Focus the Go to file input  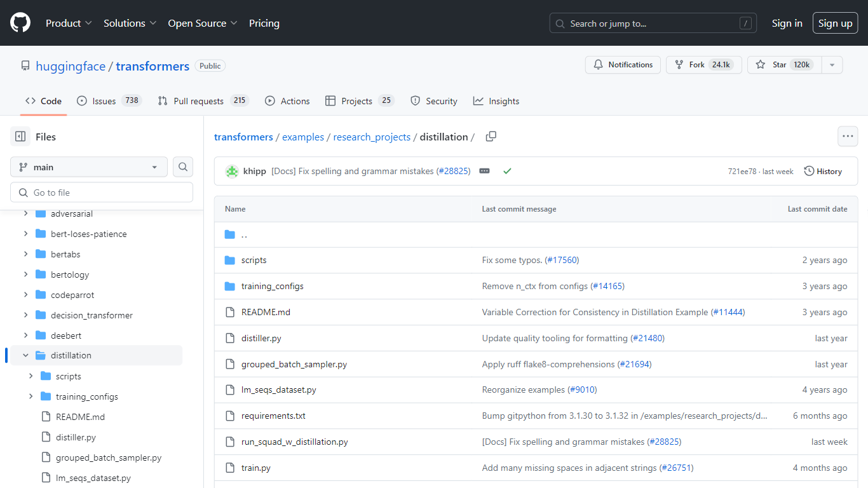click(x=102, y=193)
